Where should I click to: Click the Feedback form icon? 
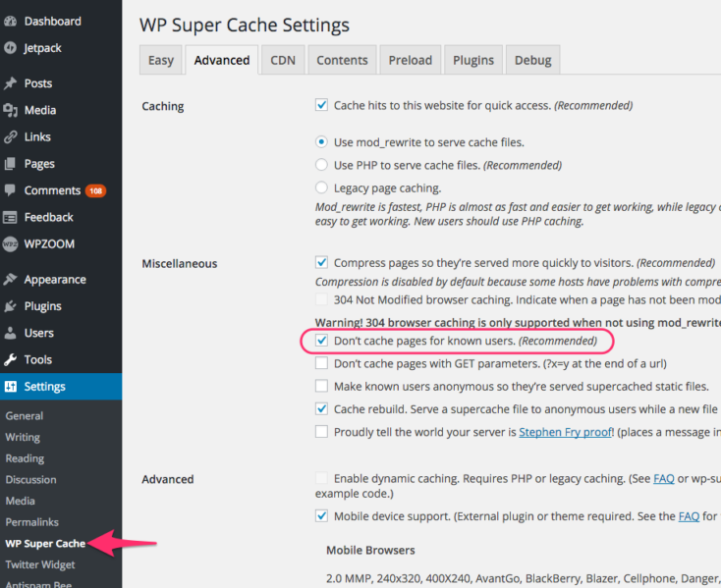(x=10, y=217)
